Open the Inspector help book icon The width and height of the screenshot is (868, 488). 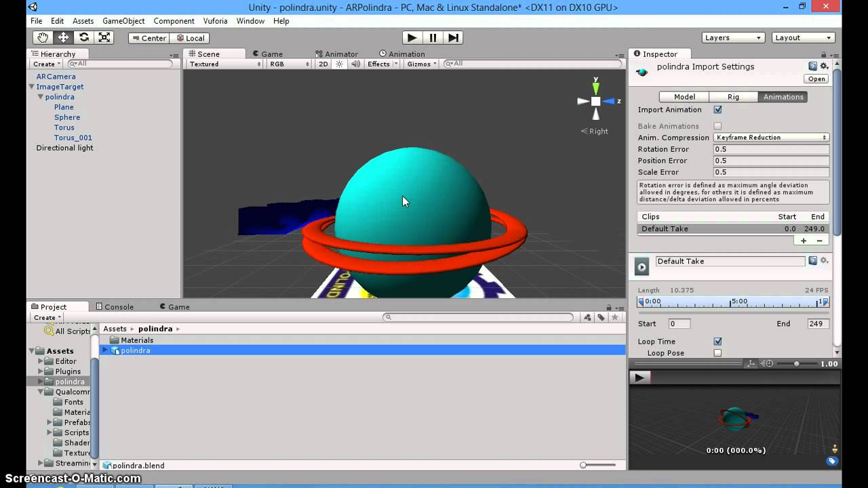[812, 66]
